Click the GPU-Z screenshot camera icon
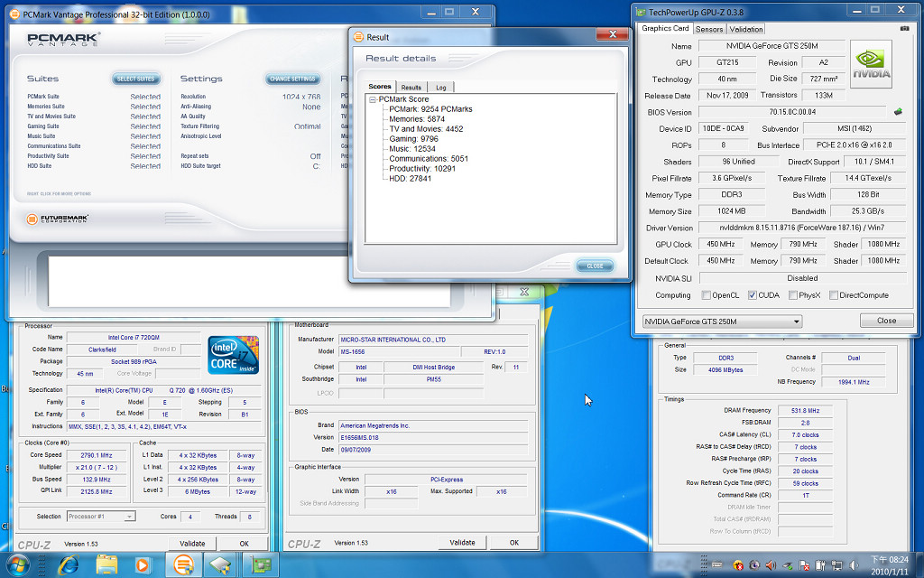 point(905,28)
